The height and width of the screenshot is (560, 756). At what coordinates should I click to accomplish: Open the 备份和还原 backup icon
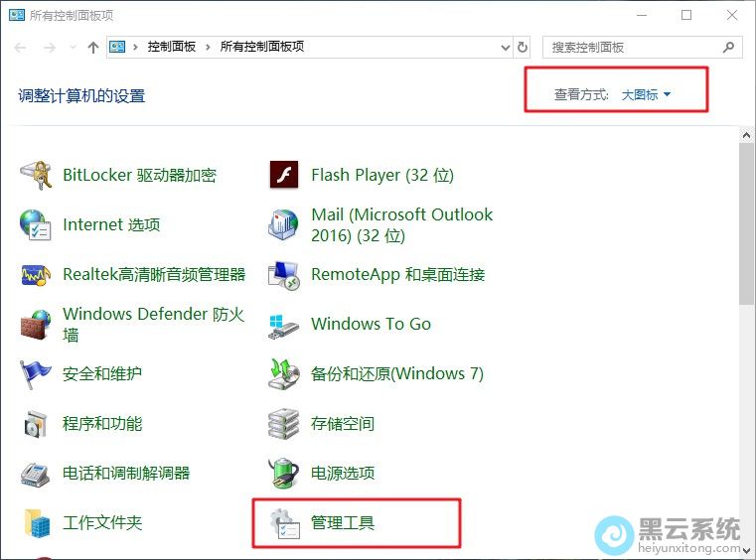[x=283, y=374]
